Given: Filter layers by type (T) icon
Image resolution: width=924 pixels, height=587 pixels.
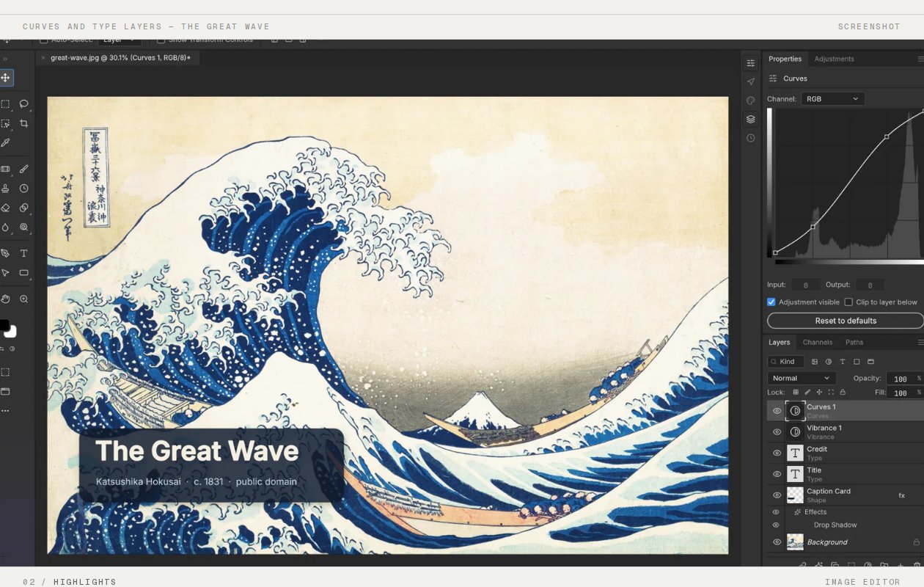Looking at the screenshot, I should (843, 362).
